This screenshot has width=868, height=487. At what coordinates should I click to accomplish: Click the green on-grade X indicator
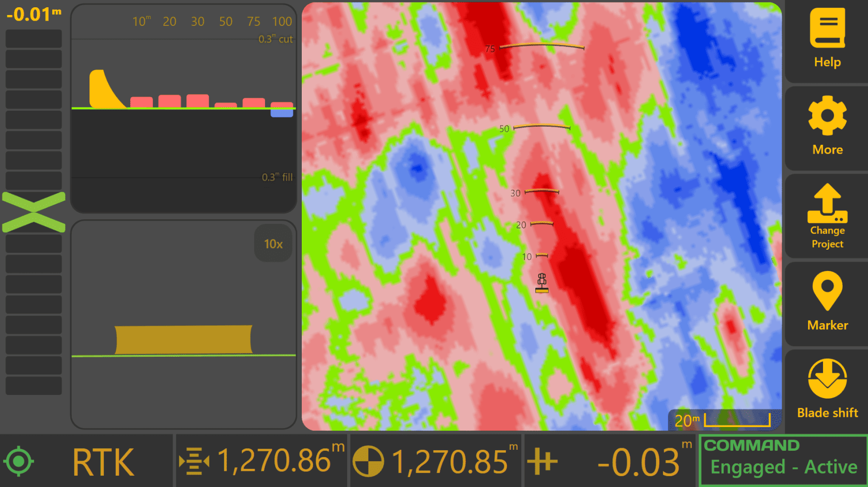(x=34, y=212)
